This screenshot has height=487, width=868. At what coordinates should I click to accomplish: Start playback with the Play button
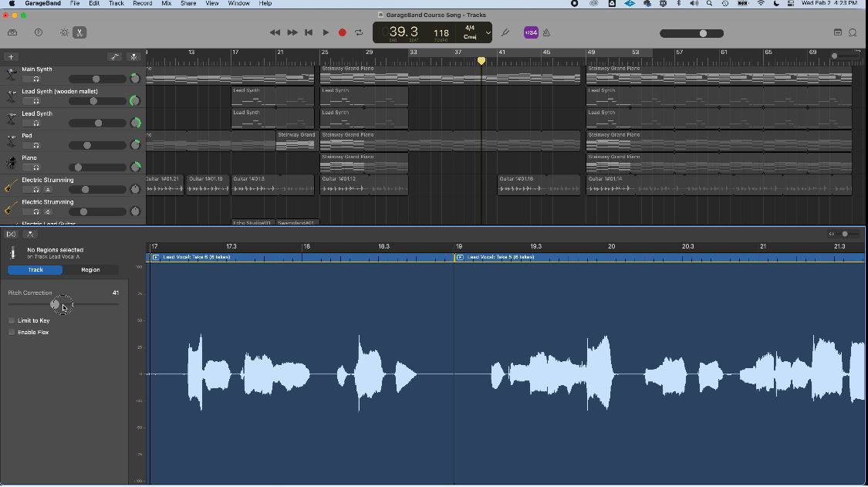(x=326, y=32)
